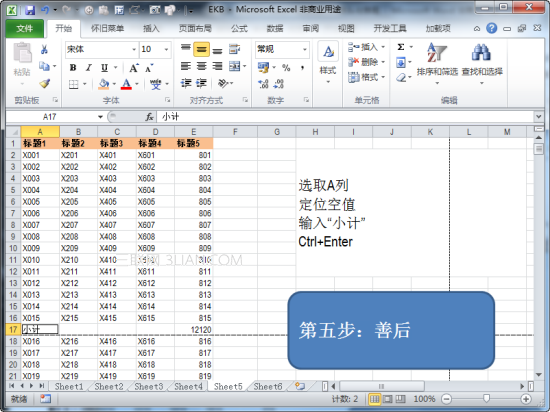
Task: Open number format 常规 dropdown
Action: (305, 49)
